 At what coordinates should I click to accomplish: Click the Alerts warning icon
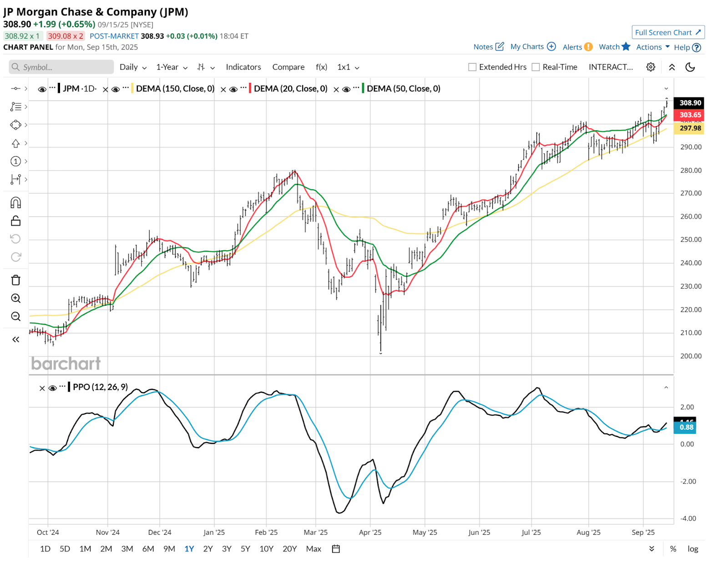[588, 47]
